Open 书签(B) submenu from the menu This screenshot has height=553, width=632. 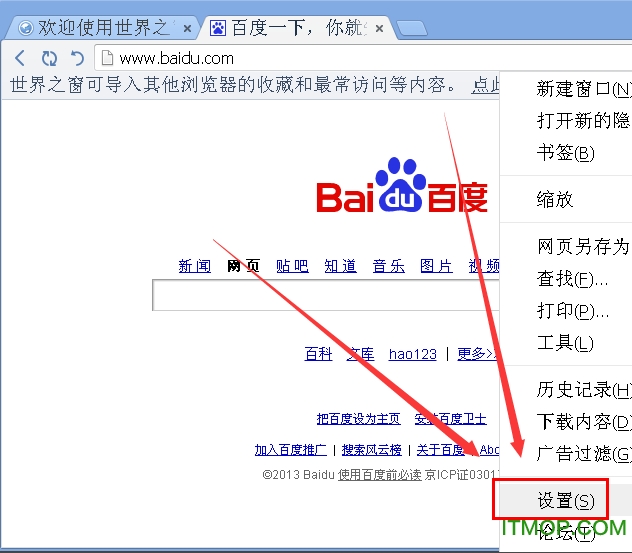tap(565, 153)
